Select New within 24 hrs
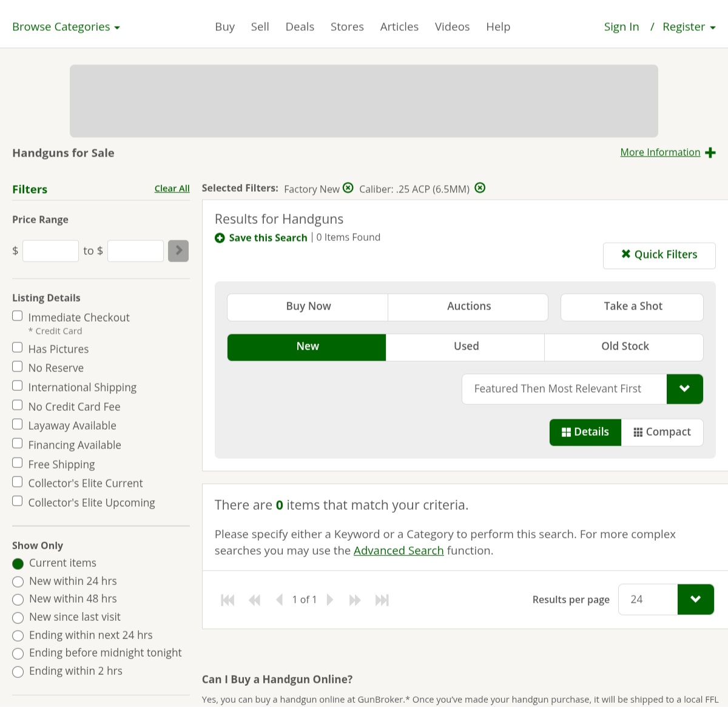728x707 pixels. [x=18, y=582]
